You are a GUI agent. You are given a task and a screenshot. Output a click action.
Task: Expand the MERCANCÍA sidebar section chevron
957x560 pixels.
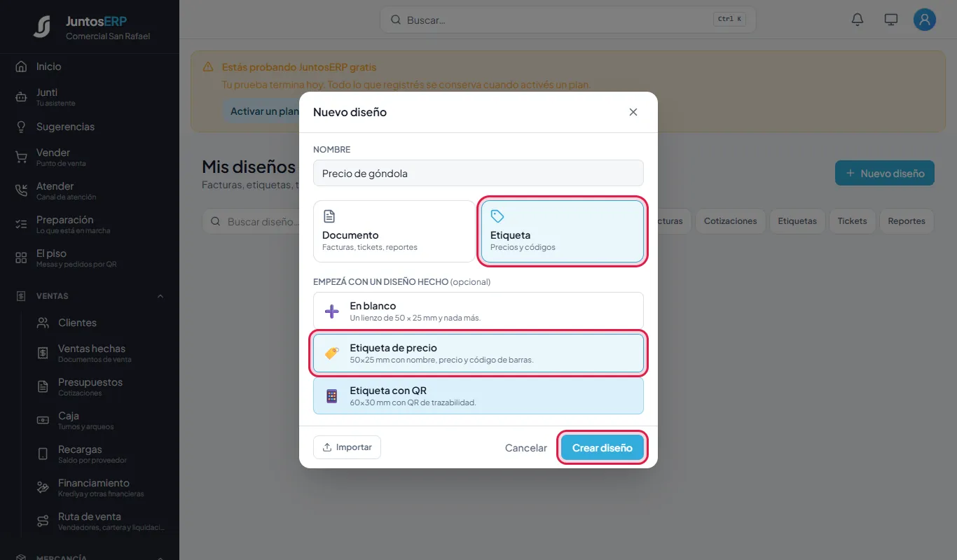(160, 557)
